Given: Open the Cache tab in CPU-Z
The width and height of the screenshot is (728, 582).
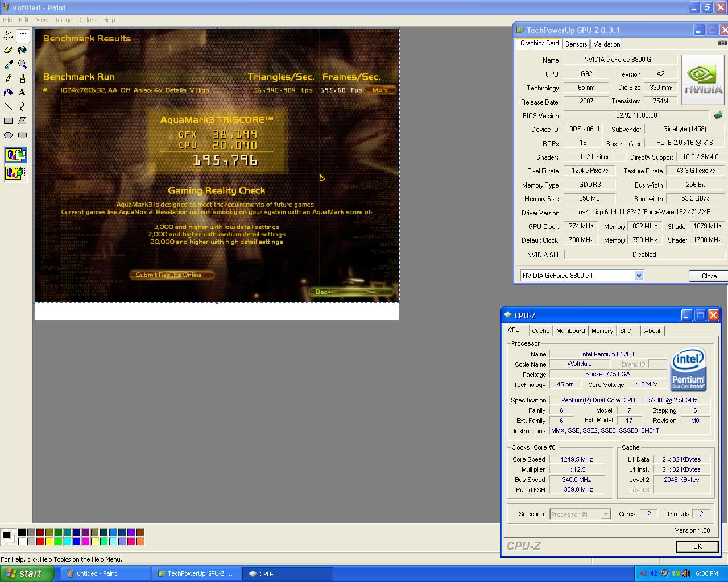Looking at the screenshot, I should pyautogui.click(x=541, y=331).
